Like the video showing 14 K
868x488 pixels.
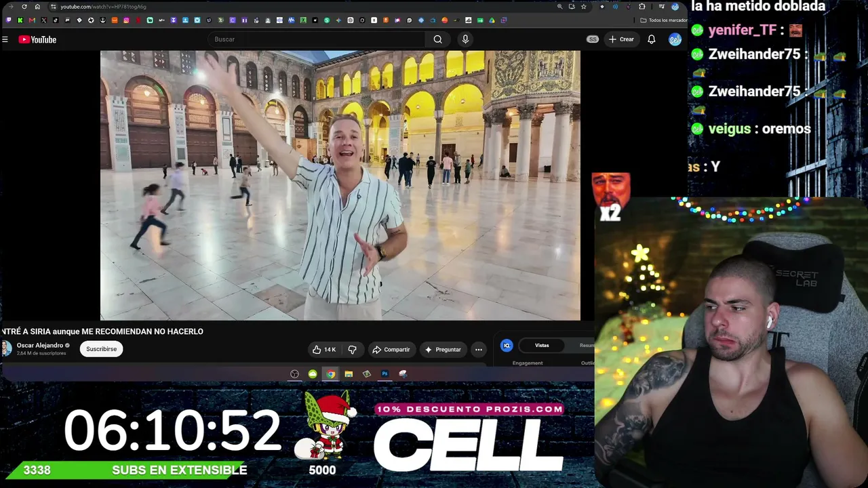tap(323, 350)
